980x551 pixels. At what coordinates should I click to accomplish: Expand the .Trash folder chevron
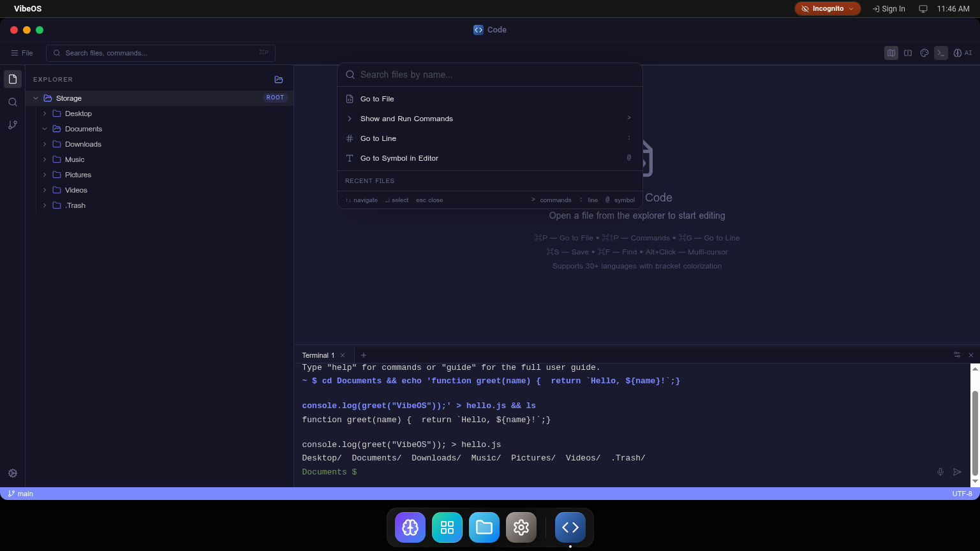(45, 205)
